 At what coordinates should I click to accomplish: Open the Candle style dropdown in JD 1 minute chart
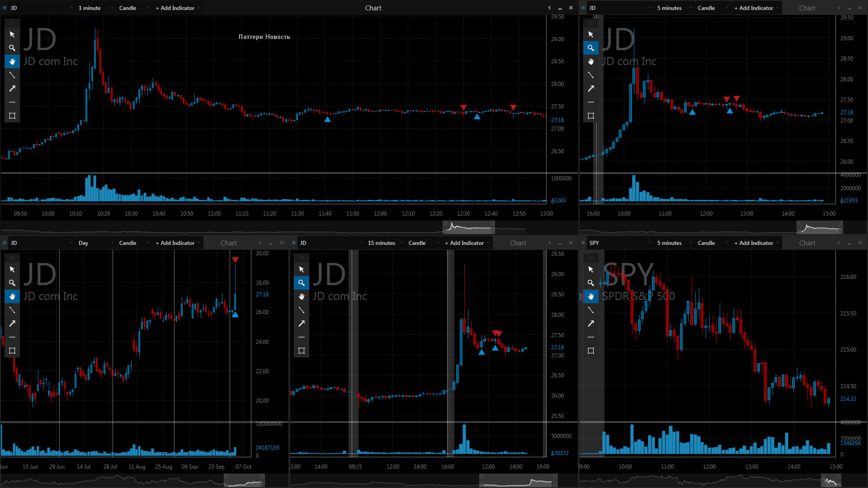[134, 8]
